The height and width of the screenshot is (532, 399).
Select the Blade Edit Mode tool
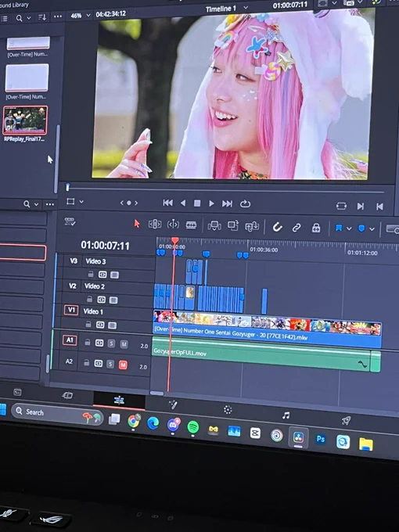(191, 225)
